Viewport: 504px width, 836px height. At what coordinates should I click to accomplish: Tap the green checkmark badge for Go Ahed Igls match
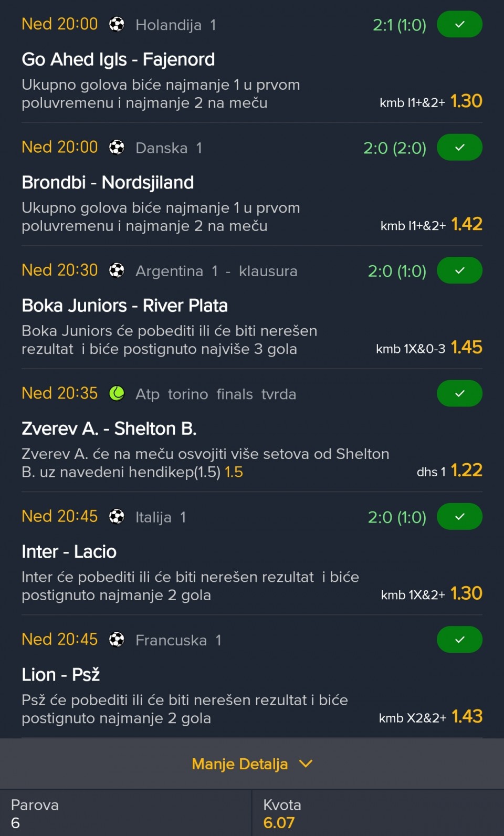pyautogui.click(x=459, y=24)
